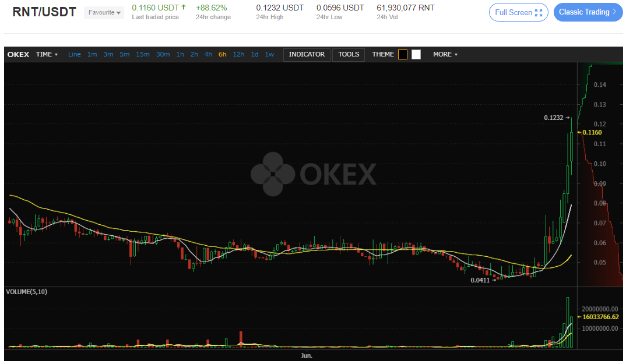626x364 pixels.
Task: Open the TOOLS panel
Action: pos(349,54)
